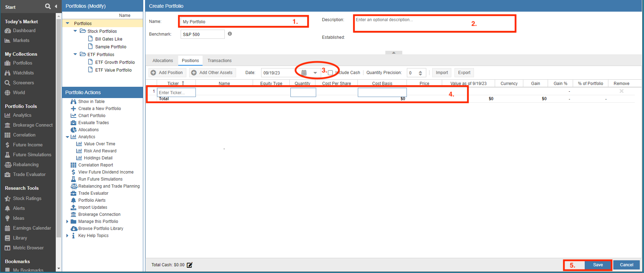Screen dimensions: 644x273
Task: Open the Watchlists binoculars icon
Action: (x=7, y=73)
